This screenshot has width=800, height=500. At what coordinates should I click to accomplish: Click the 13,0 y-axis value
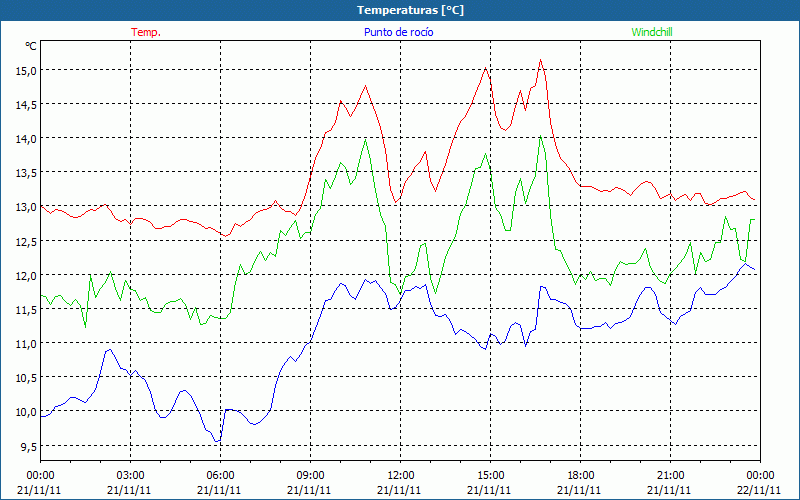pyautogui.click(x=26, y=207)
